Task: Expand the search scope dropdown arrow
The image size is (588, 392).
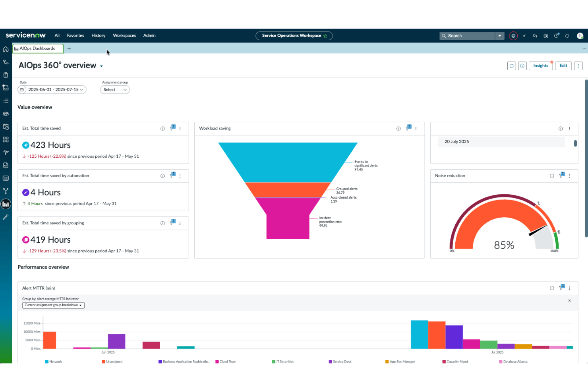Action: tap(500, 36)
